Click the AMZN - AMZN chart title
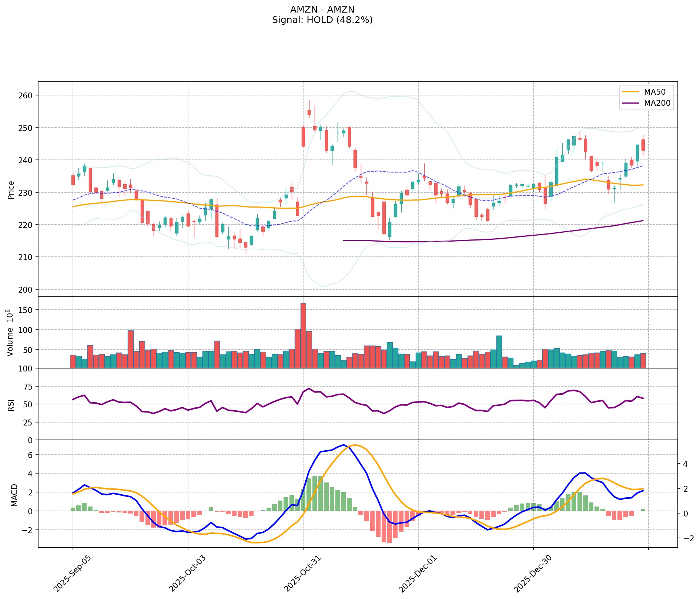Viewport: 700px width, 599px height. point(322,10)
